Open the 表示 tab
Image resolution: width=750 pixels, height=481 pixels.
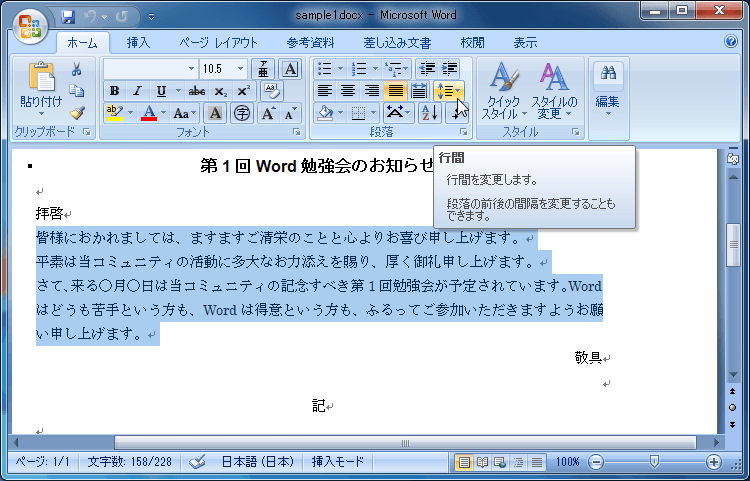(525, 43)
